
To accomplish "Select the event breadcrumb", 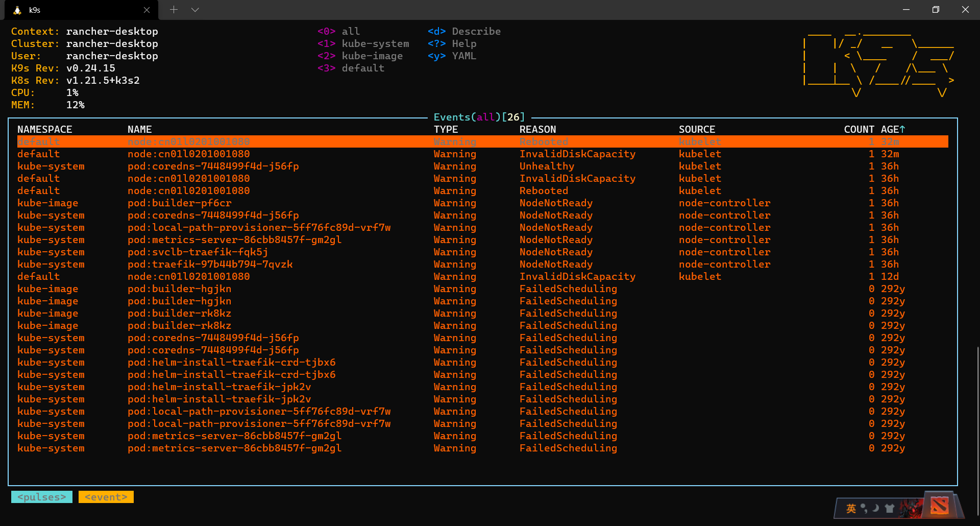I will (x=106, y=497).
